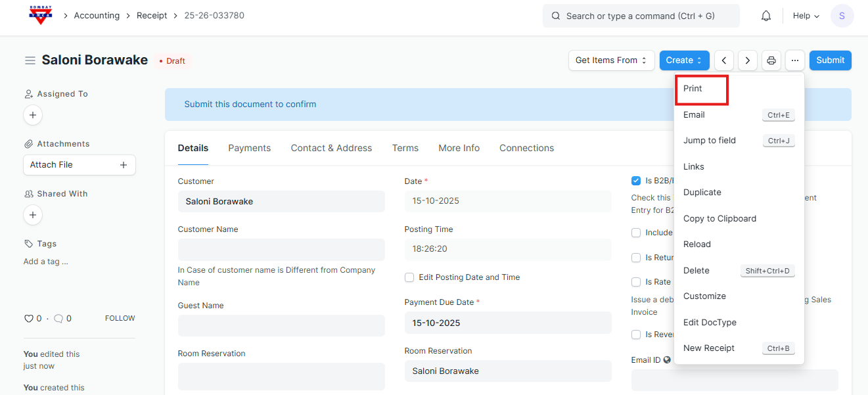The width and height of the screenshot is (868, 395).
Task: Select Print from the menu
Action: 693,89
